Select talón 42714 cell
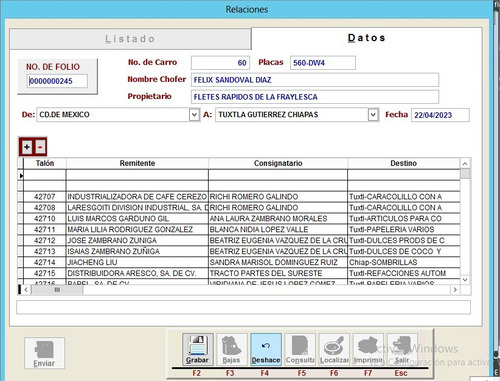 [45, 262]
